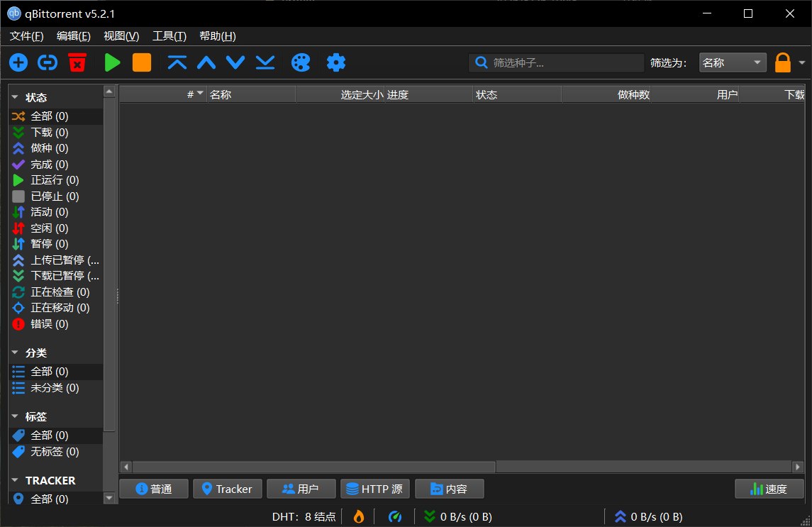Click the 筛选种子 search field
Image resolution: width=812 pixels, height=527 pixels.
pyautogui.click(x=556, y=62)
